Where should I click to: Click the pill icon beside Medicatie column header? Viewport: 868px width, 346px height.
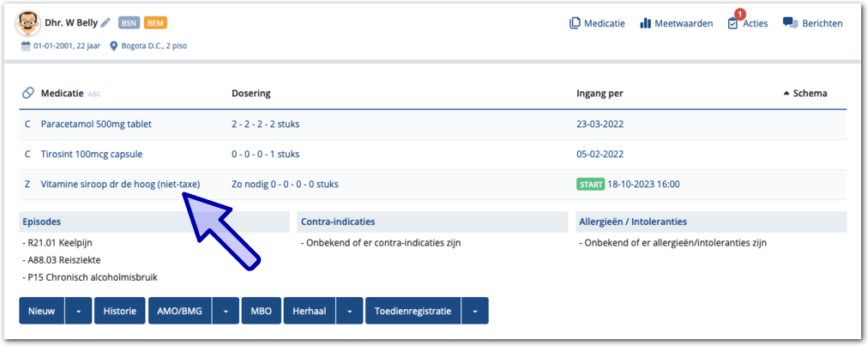point(27,93)
